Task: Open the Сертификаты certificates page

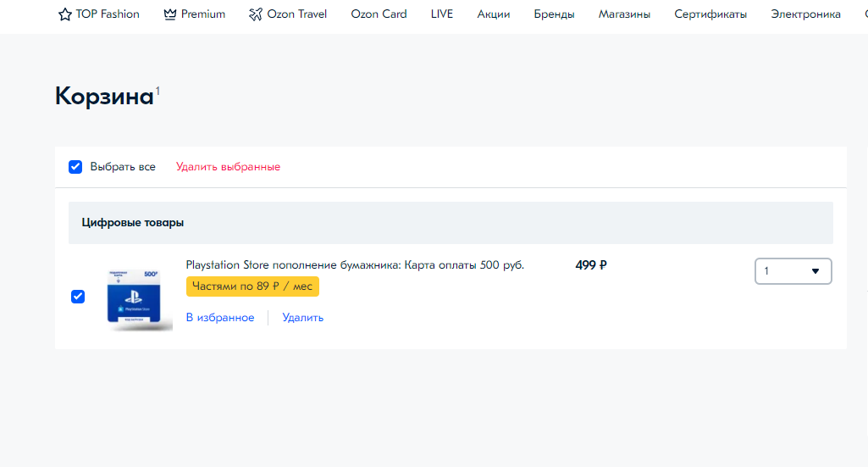Action: pyautogui.click(x=710, y=14)
